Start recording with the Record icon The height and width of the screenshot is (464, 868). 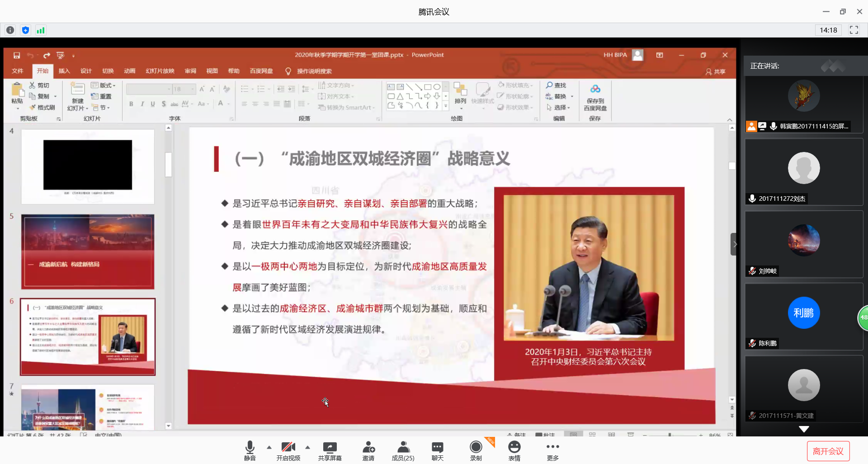[x=476, y=450]
